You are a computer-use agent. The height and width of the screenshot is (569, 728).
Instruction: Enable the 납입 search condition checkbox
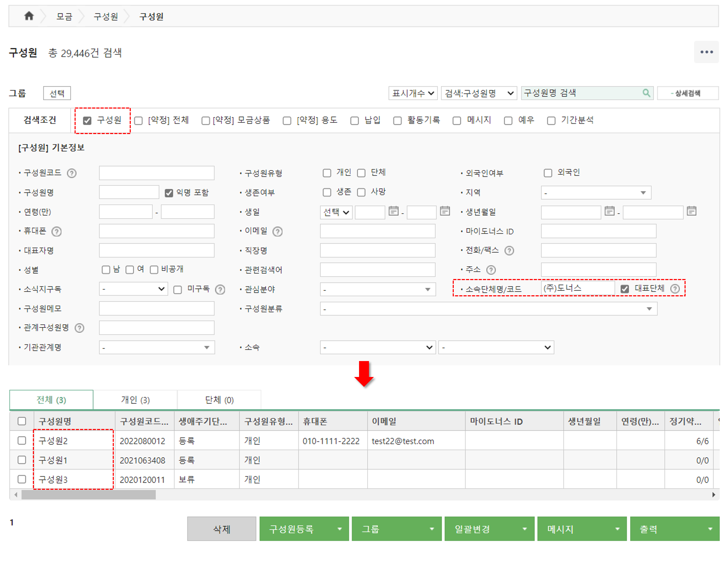tap(354, 121)
